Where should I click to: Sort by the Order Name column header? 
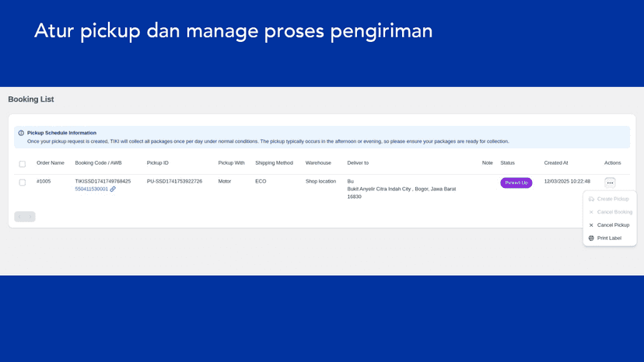(50, 163)
